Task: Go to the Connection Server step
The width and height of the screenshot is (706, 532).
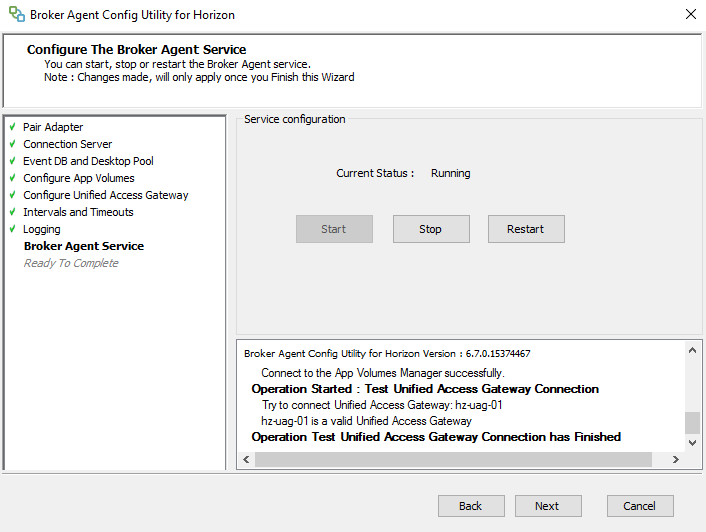Action: point(67,144)
